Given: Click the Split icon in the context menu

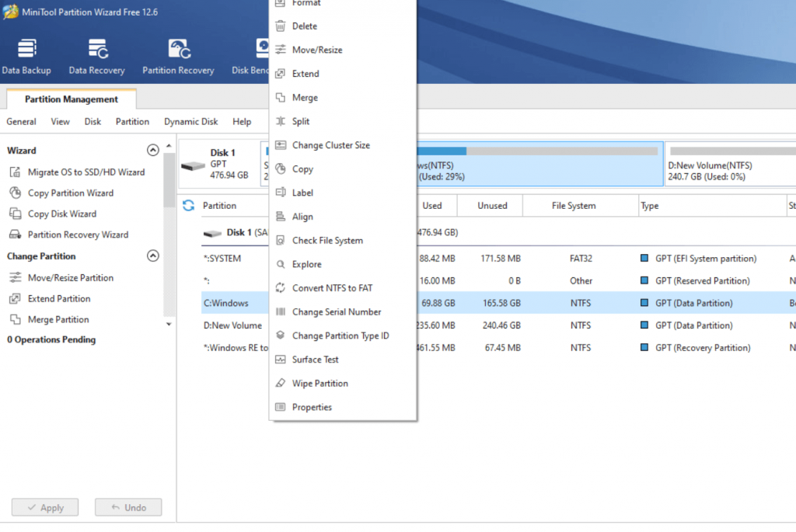Looking at the screenshot, I should point(280,121).
